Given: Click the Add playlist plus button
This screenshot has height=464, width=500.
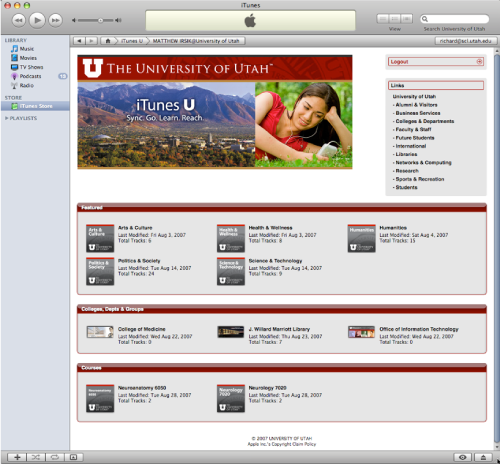Looking at the screenshot, I should [x=17, y=457].
